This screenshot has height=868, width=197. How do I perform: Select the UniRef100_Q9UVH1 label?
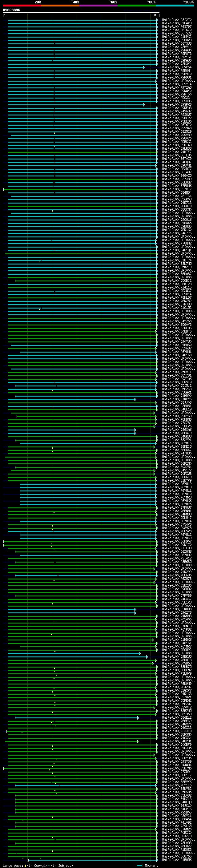click(177, 165)
